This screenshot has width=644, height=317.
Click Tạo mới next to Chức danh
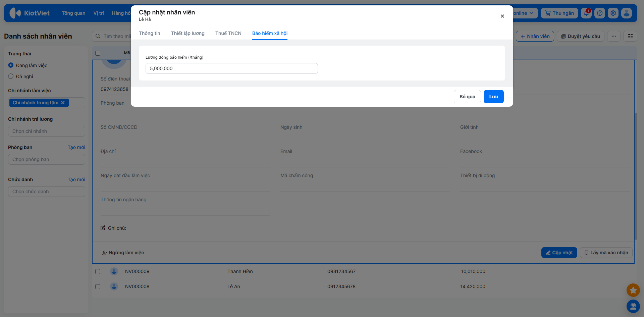pyautogui.click(x=76, y=179)
